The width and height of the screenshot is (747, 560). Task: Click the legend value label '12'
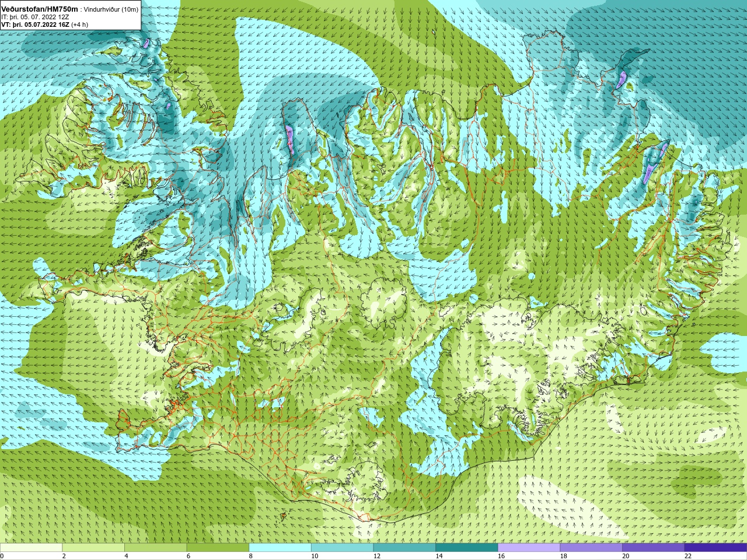(377, 556)
